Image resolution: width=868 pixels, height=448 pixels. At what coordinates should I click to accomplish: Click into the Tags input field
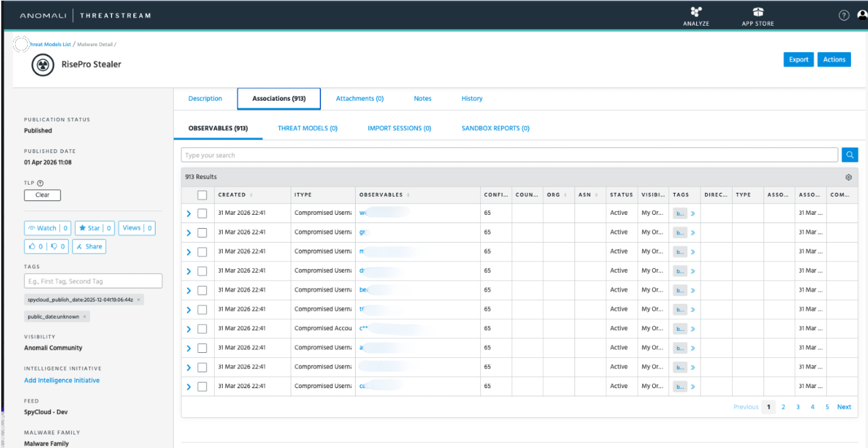[x=93, y=281]
